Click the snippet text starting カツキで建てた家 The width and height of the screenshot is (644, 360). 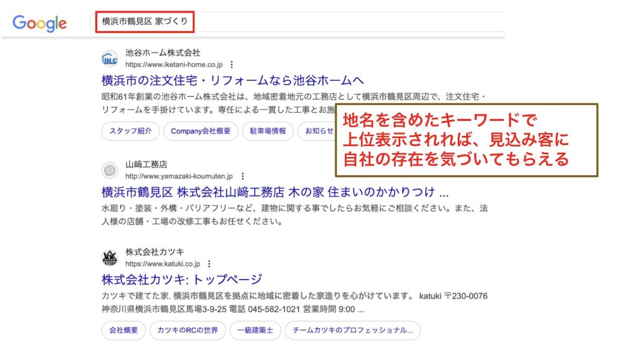tap(295, 303)
